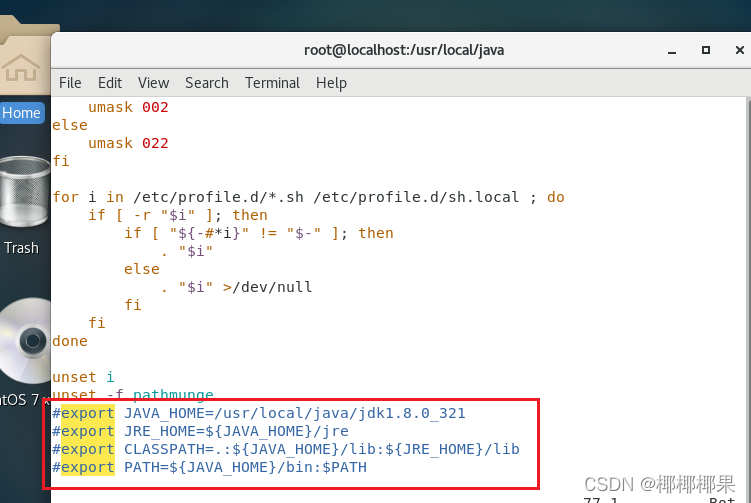The image size is (751, 503).
Task: Click the line '#export PATH=${JAVA_HOME}/bin:$PATH'
Action: tap(209, 467)
